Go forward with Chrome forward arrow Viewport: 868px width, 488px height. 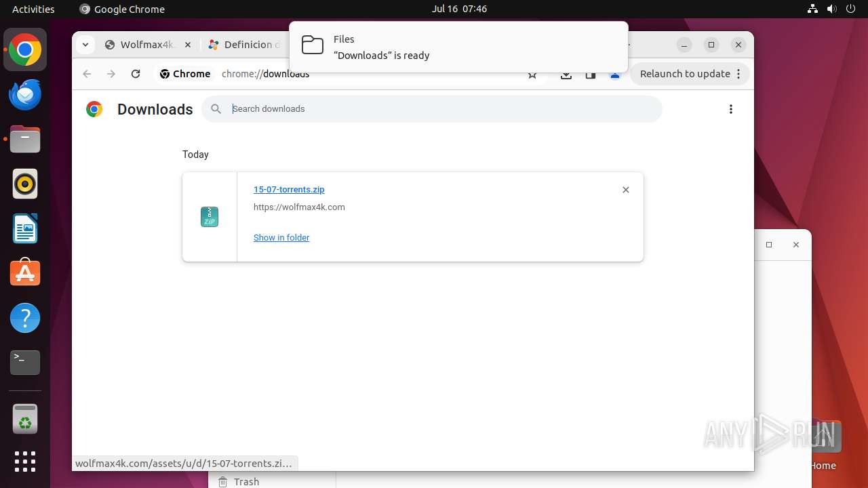tap(111, 74)
